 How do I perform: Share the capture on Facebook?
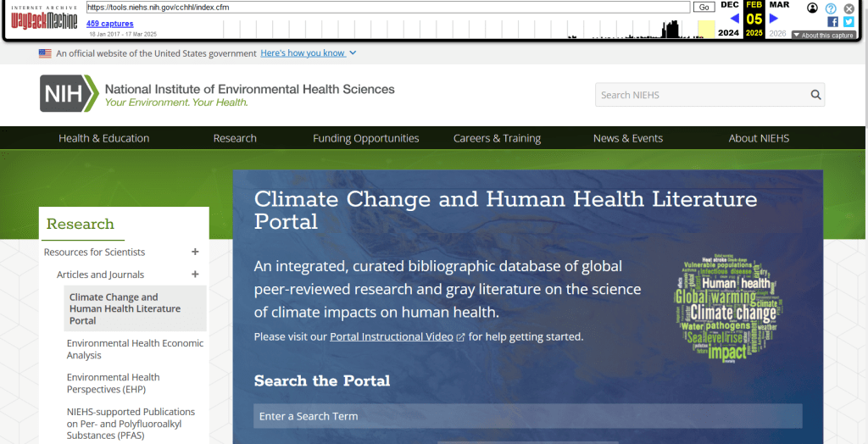point(832,22)
